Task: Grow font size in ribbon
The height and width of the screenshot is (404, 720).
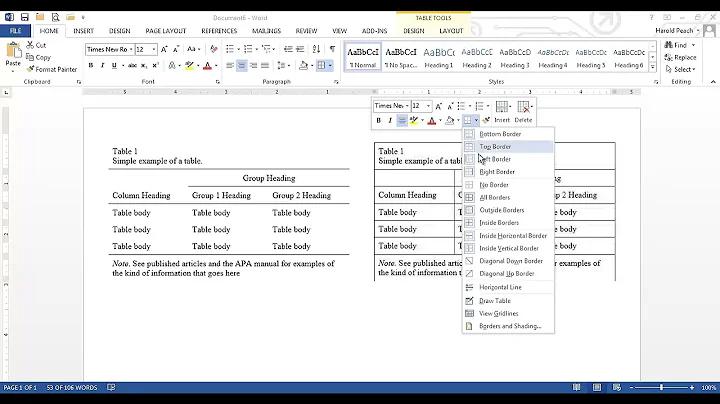Action: click(x=164, y=50)
